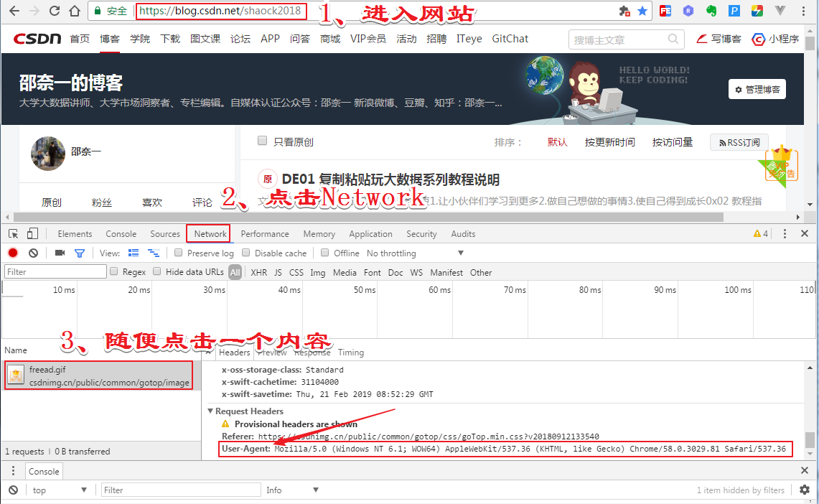Viewport: 819px width, 504px height.
Task: Switch to large request rows view icon
Action: [134, 253]
